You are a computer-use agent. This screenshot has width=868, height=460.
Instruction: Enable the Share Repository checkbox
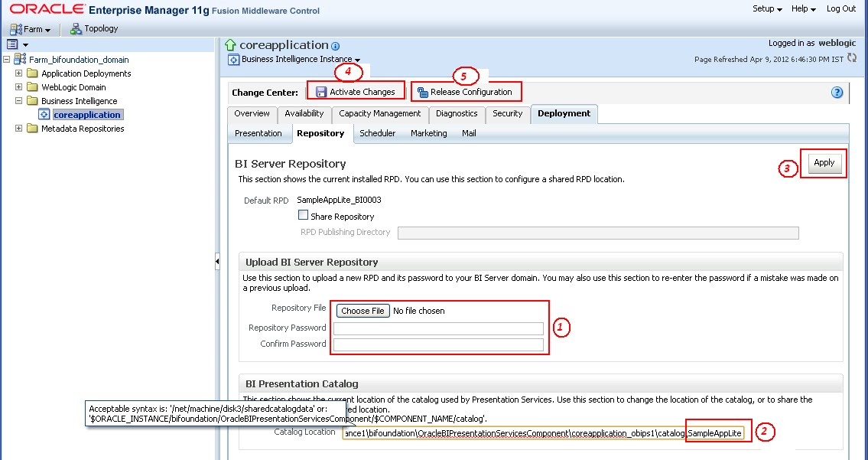pyautogui.click(x=302, y=216)
